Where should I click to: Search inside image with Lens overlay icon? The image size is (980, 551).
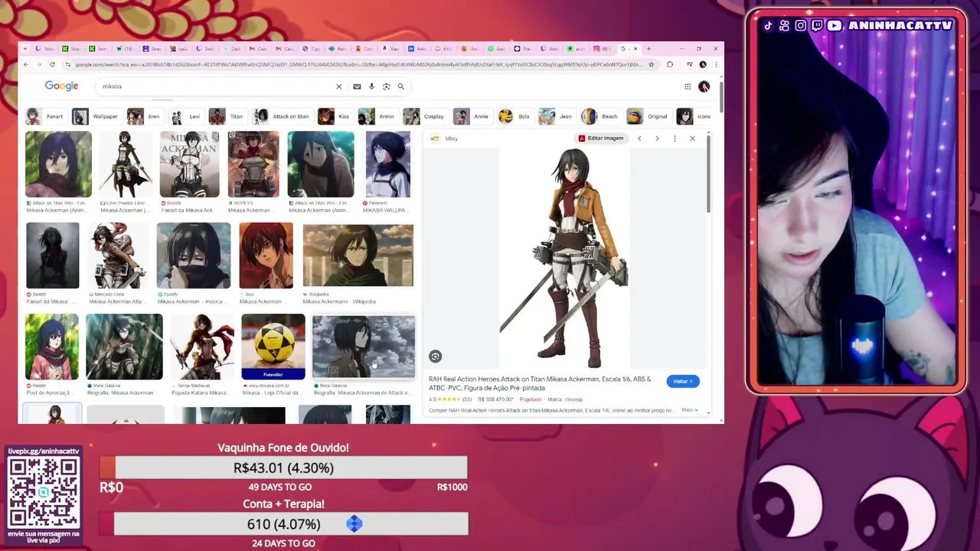click(435, 356)
